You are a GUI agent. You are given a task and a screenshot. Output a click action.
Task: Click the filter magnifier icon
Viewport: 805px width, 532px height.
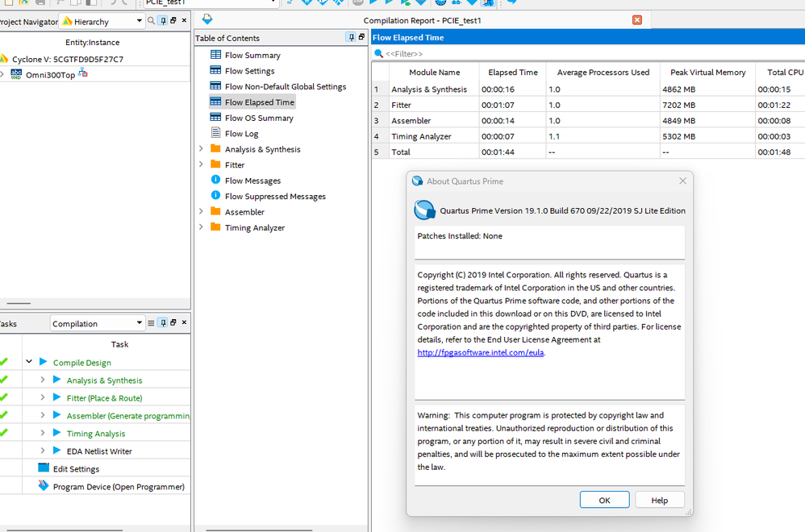coord(379,53)
